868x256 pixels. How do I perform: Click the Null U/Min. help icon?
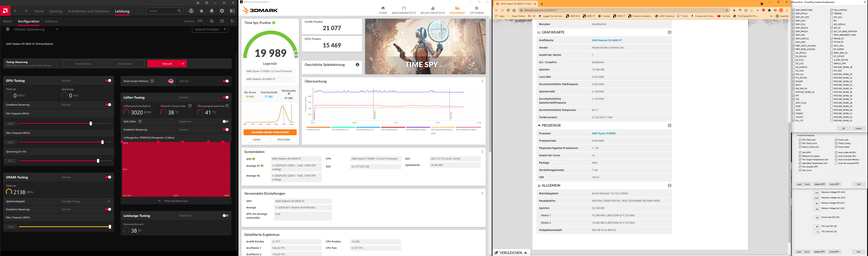click(x=140, y=122)
